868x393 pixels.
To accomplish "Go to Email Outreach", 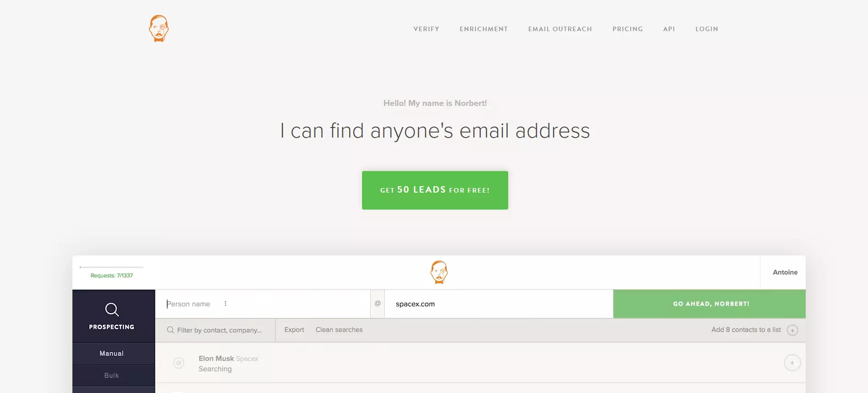I will (x=560, y=29).
